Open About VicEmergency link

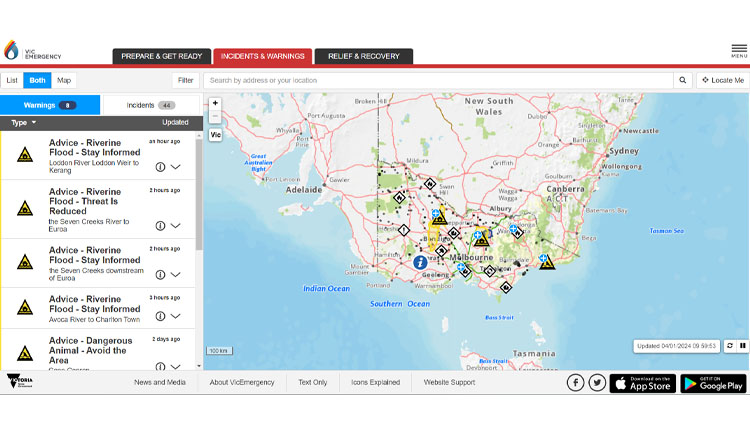(x=242, y=383)
